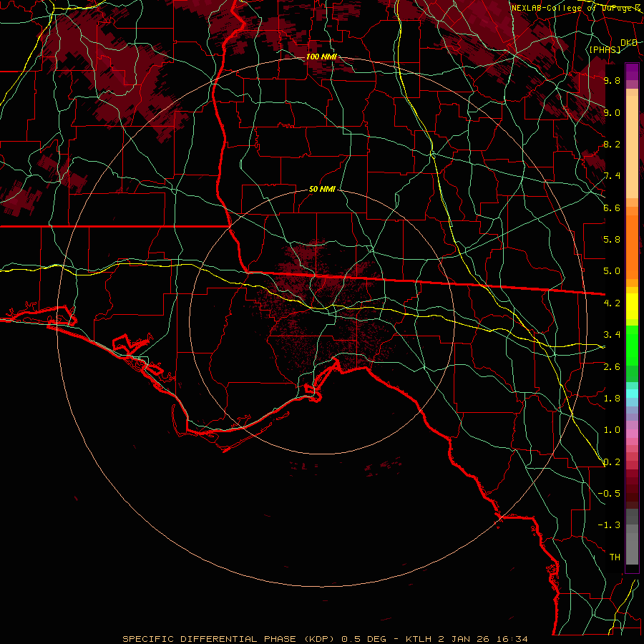Click the 5.8 value on the legend
The height and width of the screenshot is (644, 644).
coord(612,240)
